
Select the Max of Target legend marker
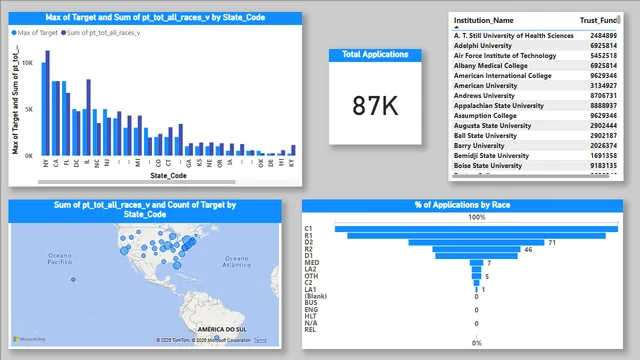coord(14,33)
